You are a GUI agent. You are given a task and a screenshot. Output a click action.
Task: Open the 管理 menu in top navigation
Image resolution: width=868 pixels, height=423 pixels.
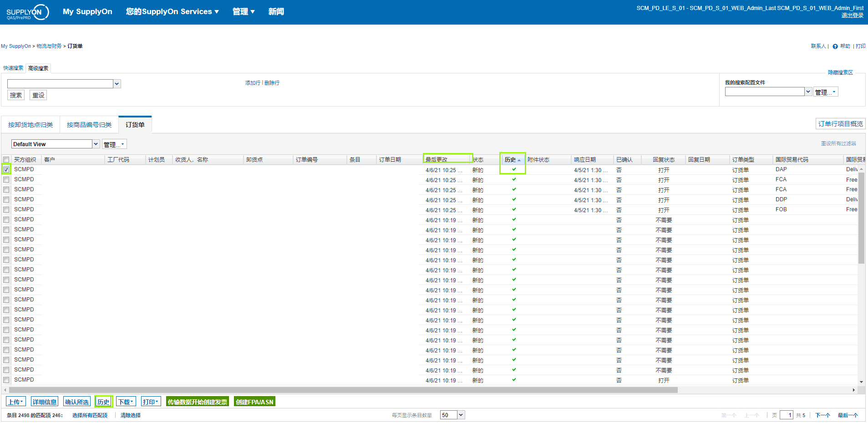244,11
